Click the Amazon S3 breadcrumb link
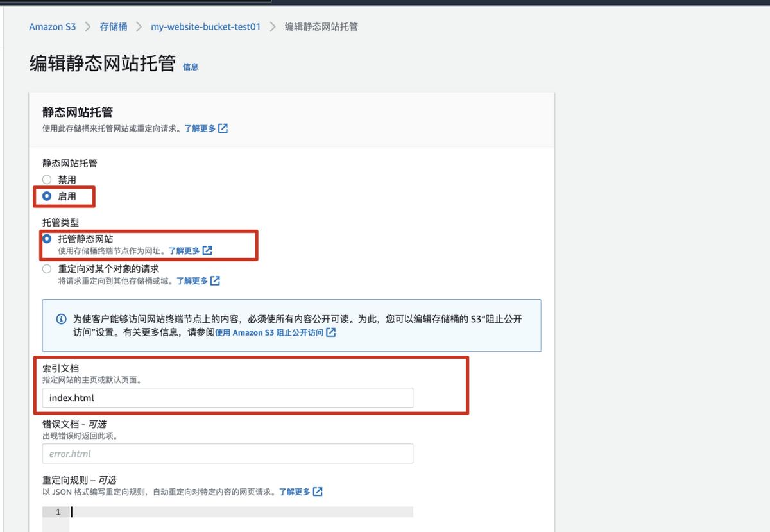The image size is (770, 532). [52, 26]
